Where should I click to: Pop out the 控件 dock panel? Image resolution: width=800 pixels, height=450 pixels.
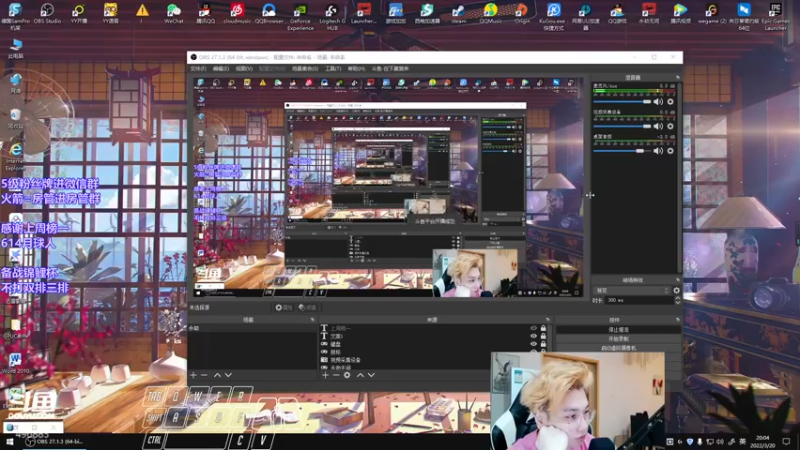pyautogui.click(x=678, y=320)
